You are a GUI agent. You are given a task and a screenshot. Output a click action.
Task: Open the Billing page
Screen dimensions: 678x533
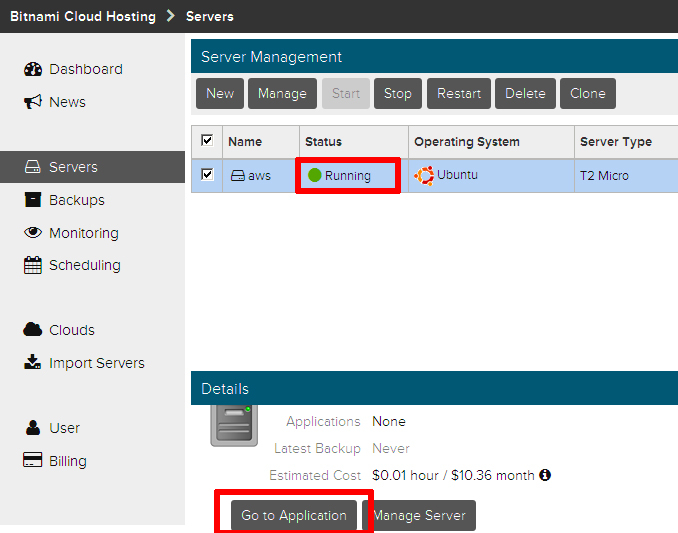68,461
